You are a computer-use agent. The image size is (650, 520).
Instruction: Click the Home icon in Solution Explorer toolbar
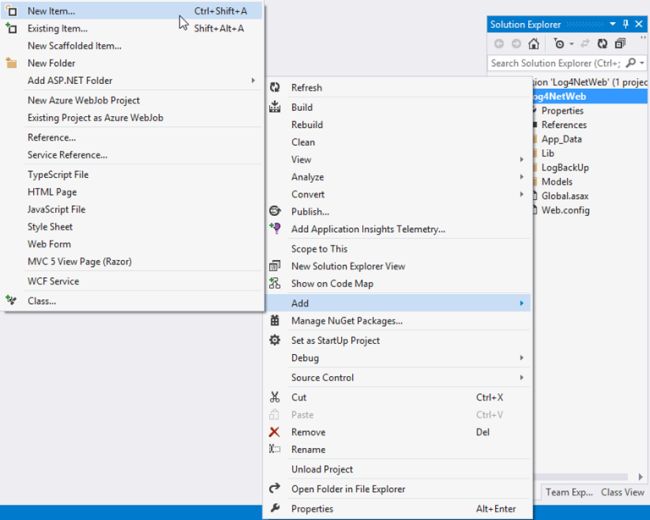534,43
